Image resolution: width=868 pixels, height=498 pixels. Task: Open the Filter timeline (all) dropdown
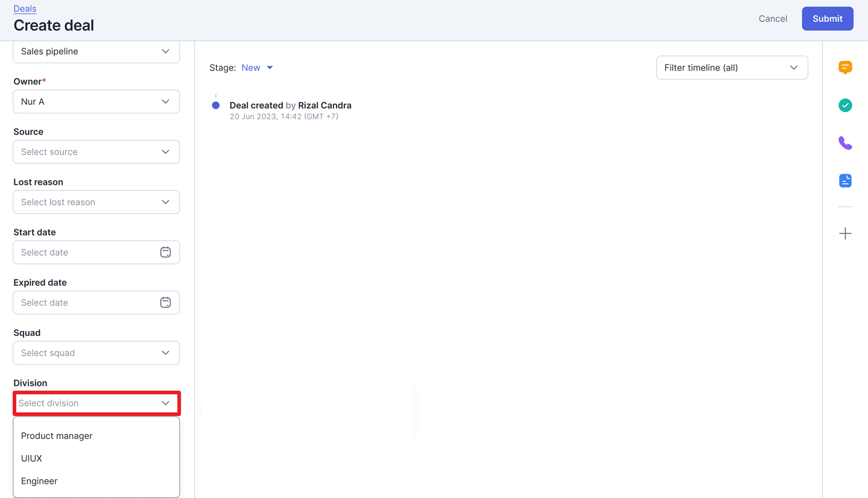coord(732,68)
